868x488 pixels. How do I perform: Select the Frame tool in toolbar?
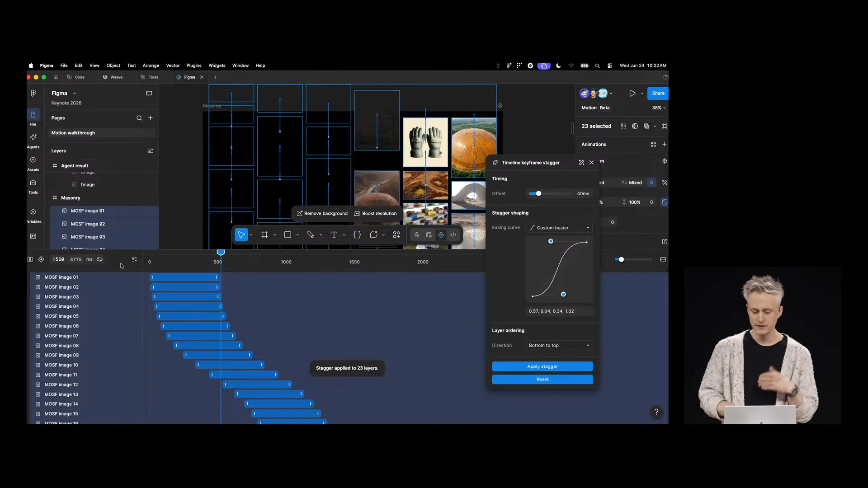264,235
